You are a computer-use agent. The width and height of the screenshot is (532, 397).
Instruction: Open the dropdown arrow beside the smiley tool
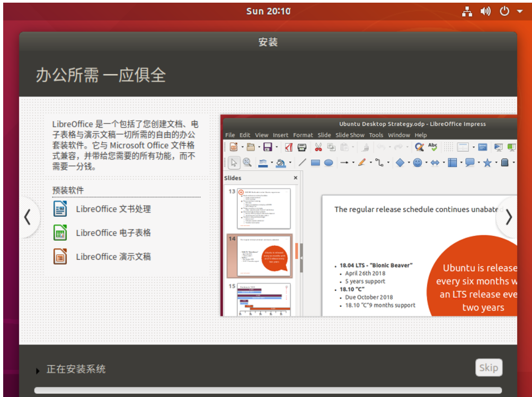point(426,163)
